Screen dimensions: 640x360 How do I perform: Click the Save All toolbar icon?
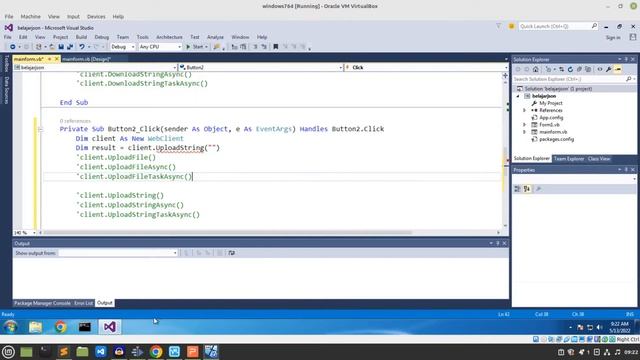click(70, 47)
